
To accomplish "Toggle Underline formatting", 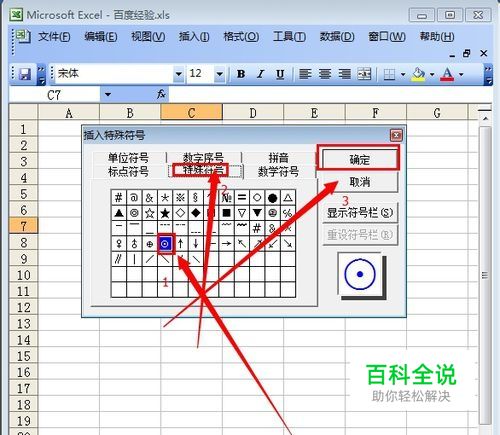I will pyautogui.click(x=280, y=74).
